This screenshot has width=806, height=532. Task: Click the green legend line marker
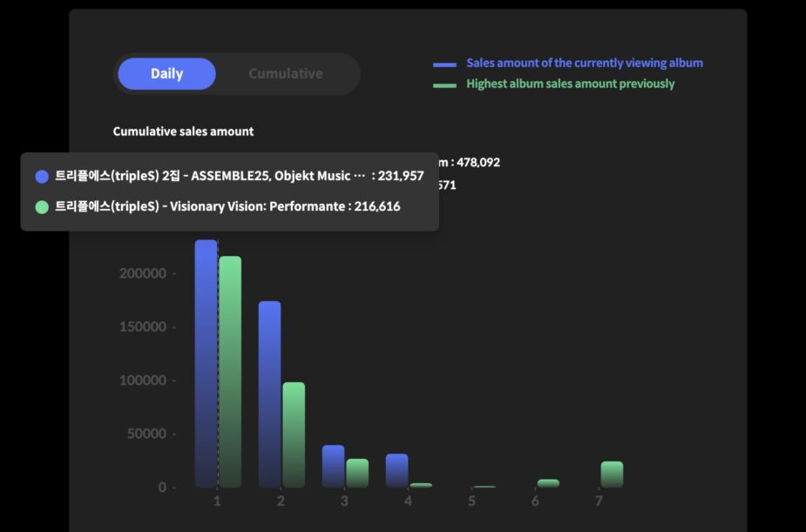tap(444, 85)
